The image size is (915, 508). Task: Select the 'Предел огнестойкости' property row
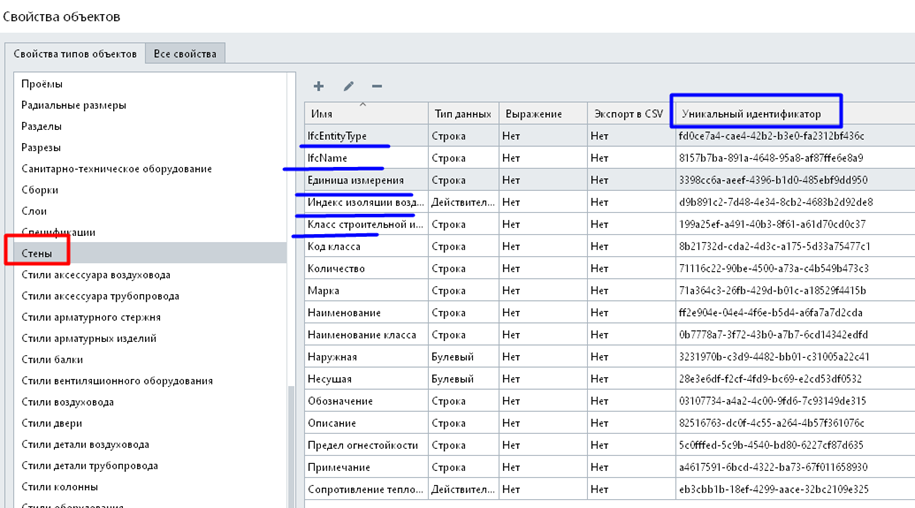(x=610, y=445)
